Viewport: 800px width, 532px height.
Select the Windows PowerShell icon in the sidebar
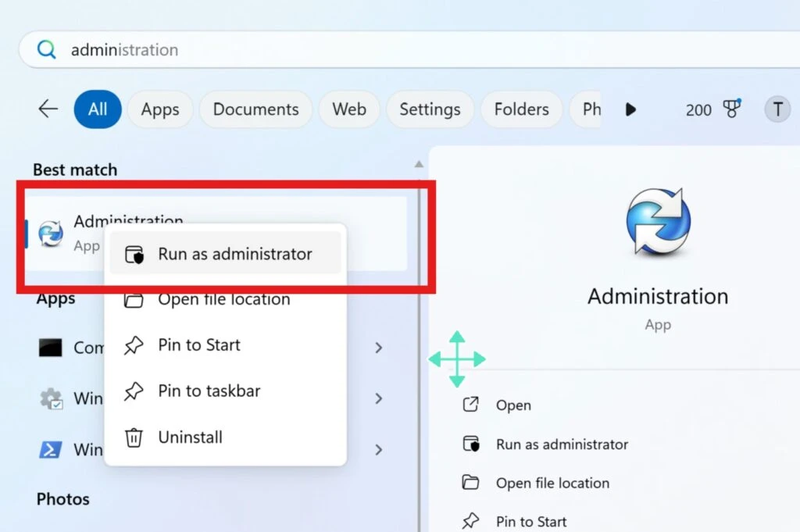pos(52,449)
